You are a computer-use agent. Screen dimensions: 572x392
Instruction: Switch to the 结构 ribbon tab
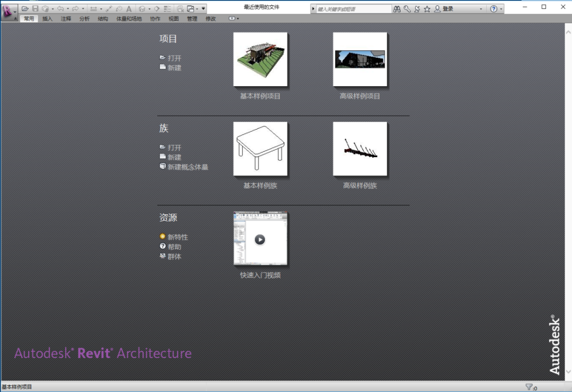coord(103,19)
